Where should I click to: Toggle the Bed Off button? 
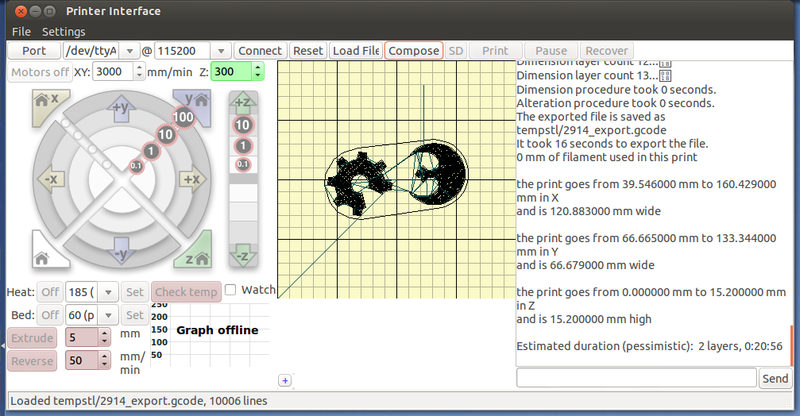click(x=50, y=314)
